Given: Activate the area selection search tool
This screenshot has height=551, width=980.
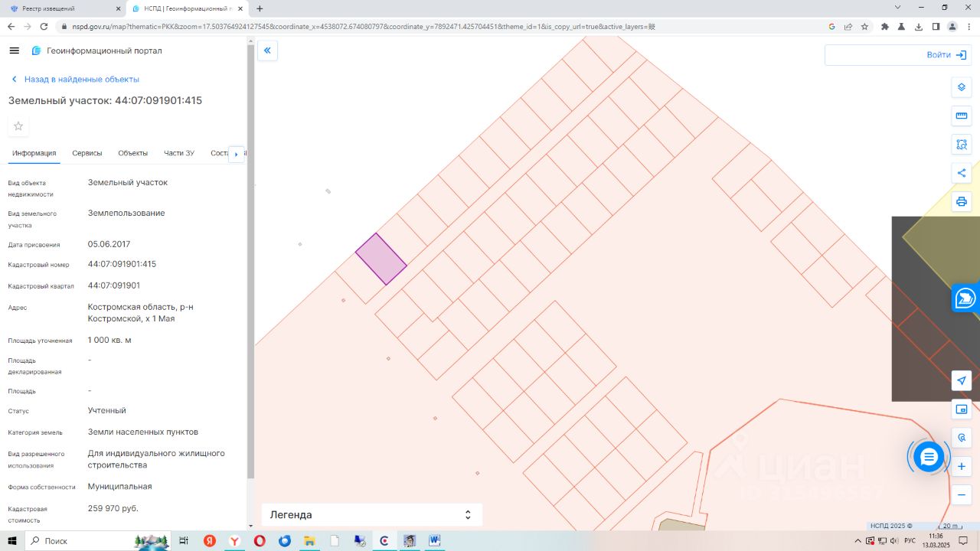Looking at the screenshot, I should (962, 145).
